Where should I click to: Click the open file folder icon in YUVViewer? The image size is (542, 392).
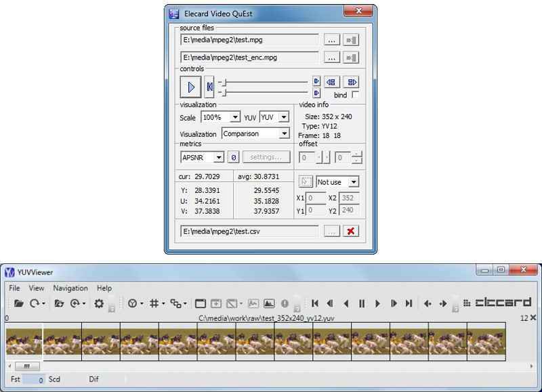pos(19,303)
